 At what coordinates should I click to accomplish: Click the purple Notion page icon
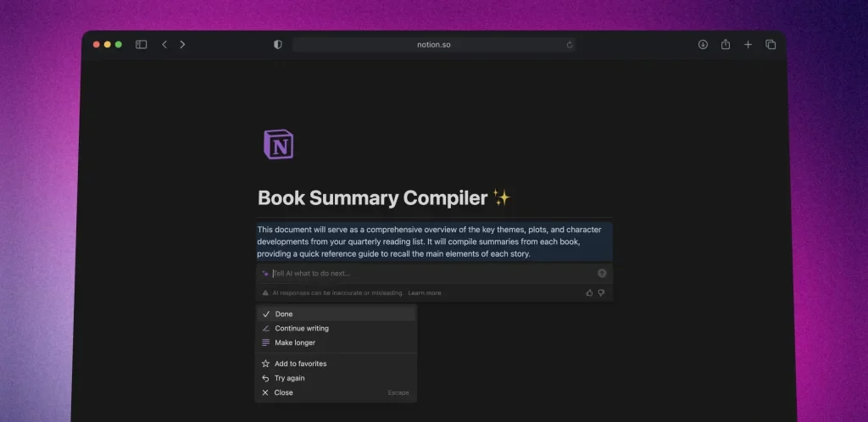[x=278, y=144]
